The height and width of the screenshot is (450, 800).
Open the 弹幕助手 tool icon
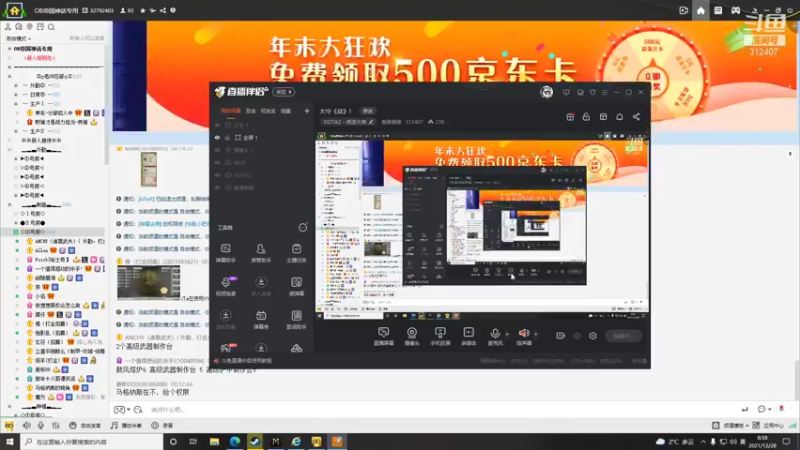coord(226,249)
